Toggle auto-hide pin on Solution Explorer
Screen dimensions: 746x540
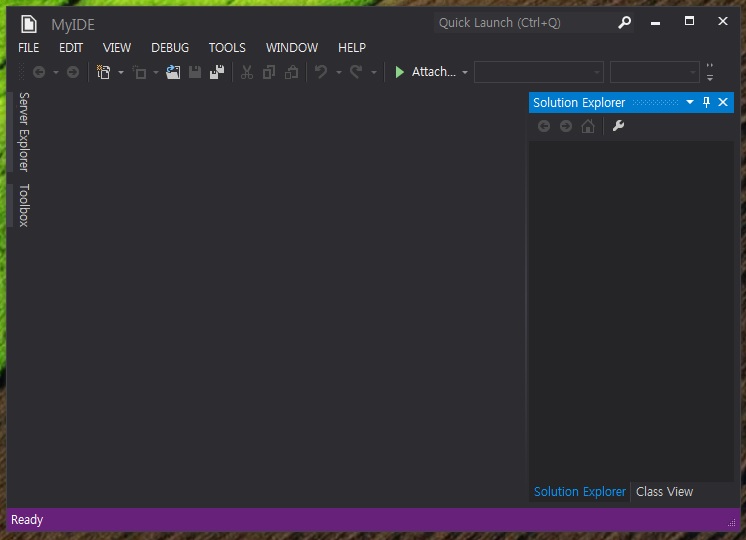[706, 102]
